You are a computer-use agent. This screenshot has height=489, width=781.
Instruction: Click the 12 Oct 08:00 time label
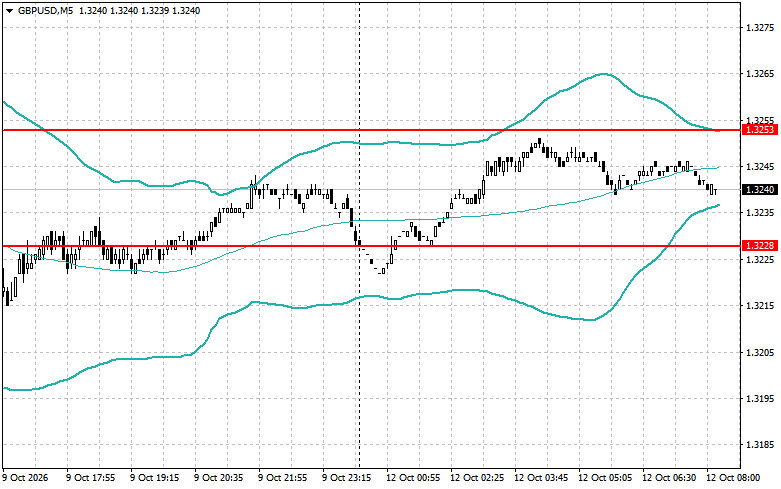pyautogui.click(x=733, y=478)
